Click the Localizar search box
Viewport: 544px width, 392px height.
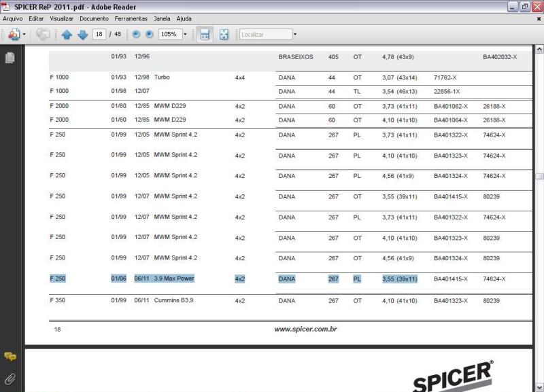coord(266,35)
